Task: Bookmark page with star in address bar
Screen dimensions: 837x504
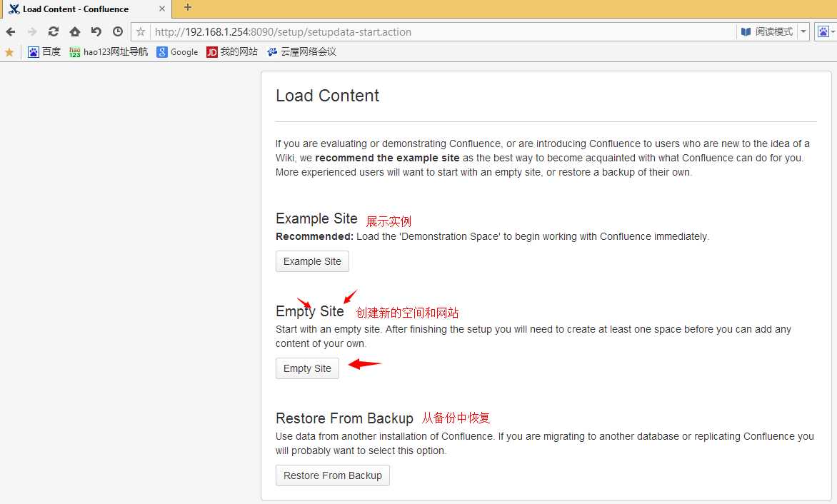Action: [141, 32]
